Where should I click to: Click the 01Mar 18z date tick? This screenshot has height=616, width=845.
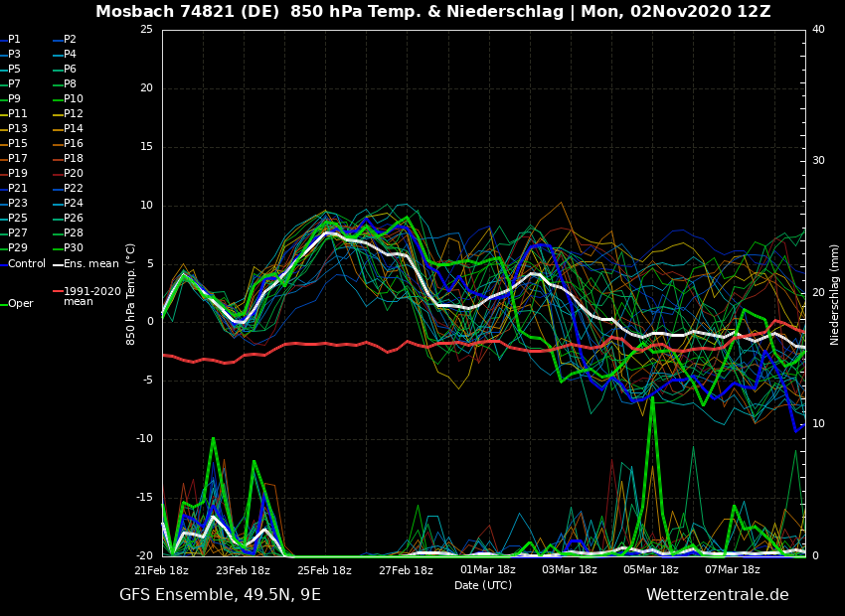[x=487, y=570]
